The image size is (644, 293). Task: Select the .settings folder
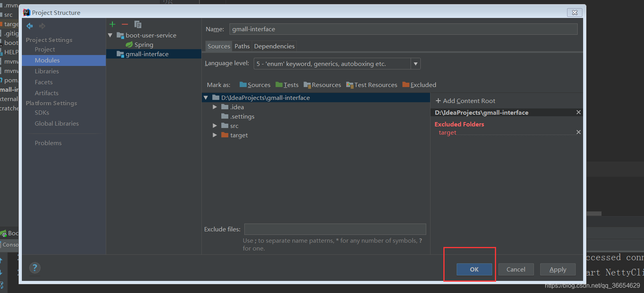[x=242, y=116]
